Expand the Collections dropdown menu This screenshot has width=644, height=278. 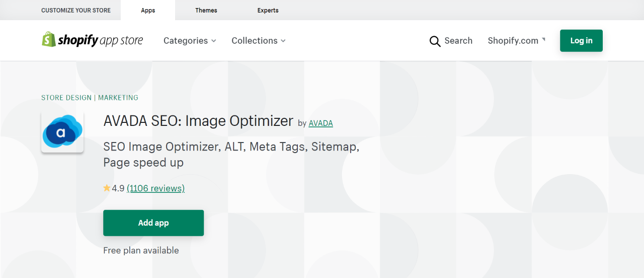click(x=259, y=41)
